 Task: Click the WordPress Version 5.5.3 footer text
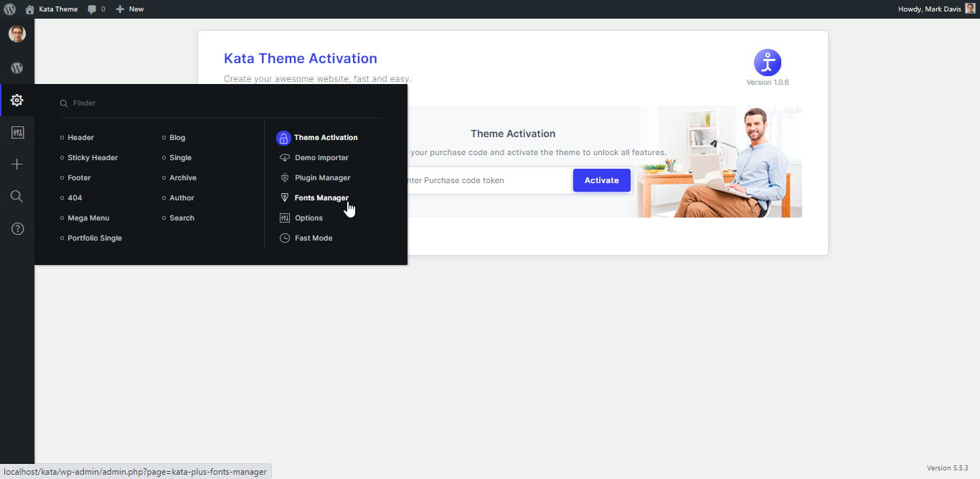pyautogui.click(x=948, y=468)
